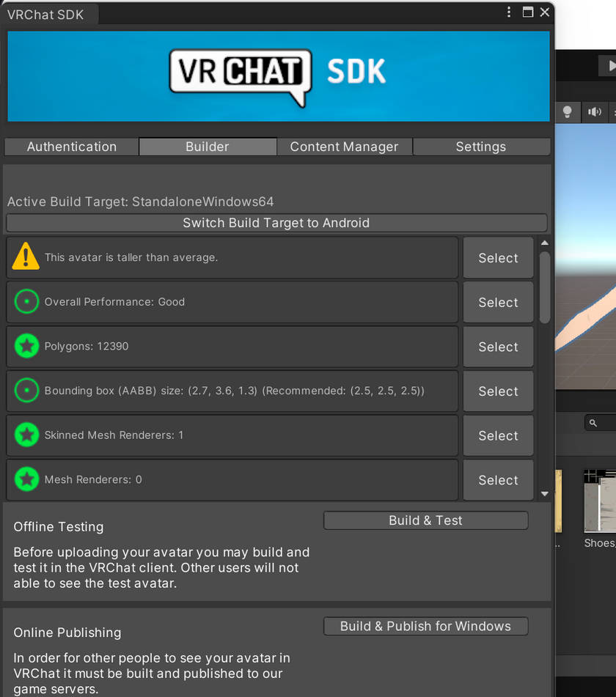This screenshot has height=697, width=616.
Task: Click the text 'This avatar is taller than average.'
Action: [x=131, y=257]
